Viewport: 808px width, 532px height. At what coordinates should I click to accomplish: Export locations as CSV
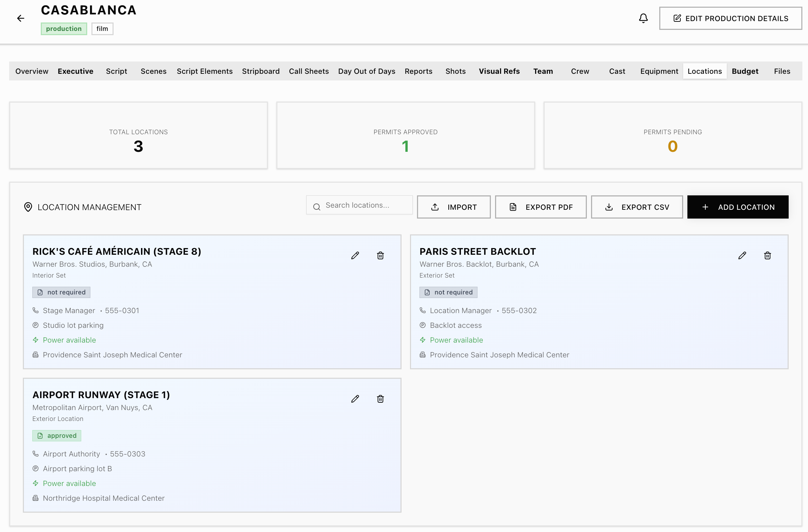(x=637, y=207)
